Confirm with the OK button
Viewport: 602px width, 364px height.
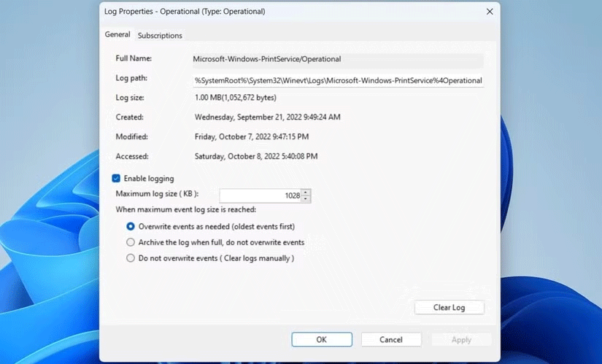321,339
